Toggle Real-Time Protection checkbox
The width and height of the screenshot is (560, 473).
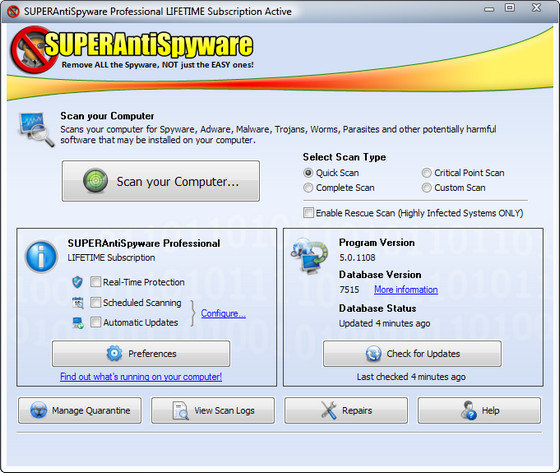[x=95, y=282]
